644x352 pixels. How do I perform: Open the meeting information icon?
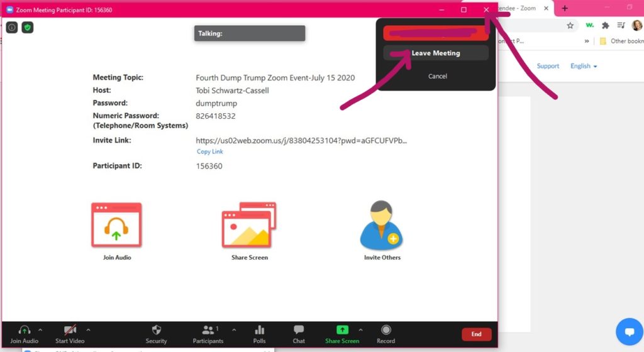point(12,28)
